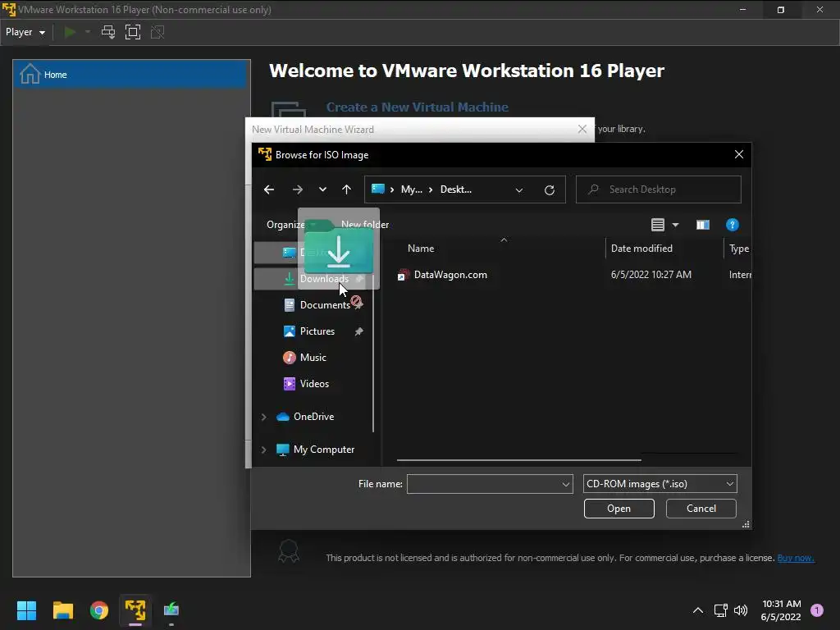
Task: Select My Computer in the navigation pane
Action: pos(323,450)
